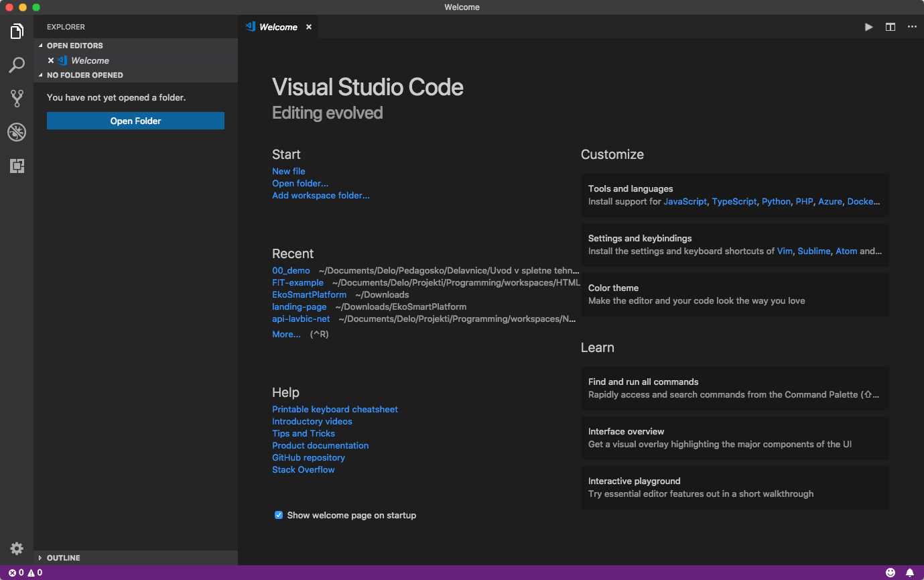Expand the Outline section
This screenshot has width=924, height=580.
click(135, 558)
